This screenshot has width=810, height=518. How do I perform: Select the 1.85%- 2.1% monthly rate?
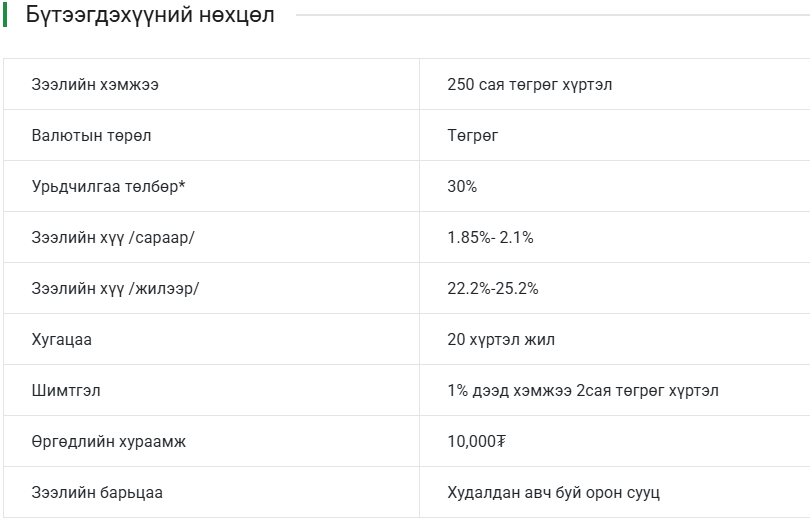[x=490, y=237]
